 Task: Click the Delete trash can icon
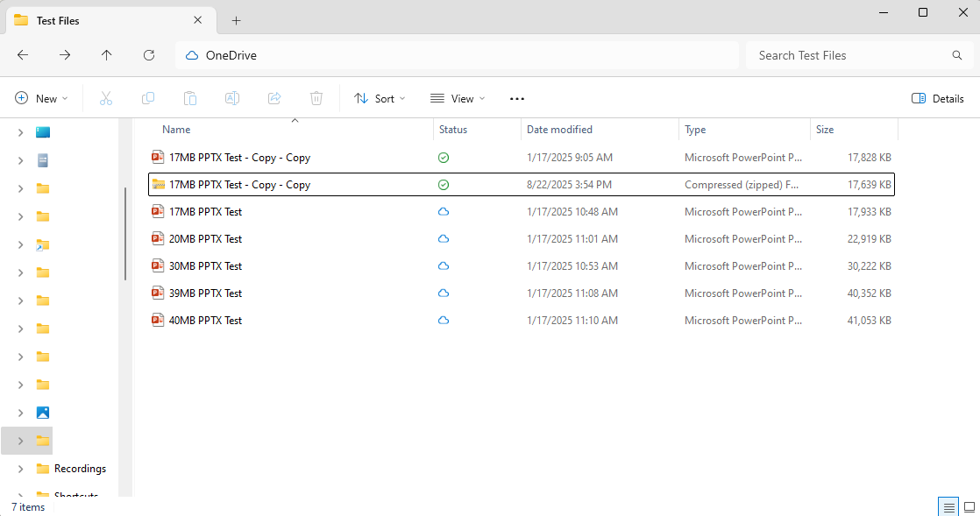(316, 98)
